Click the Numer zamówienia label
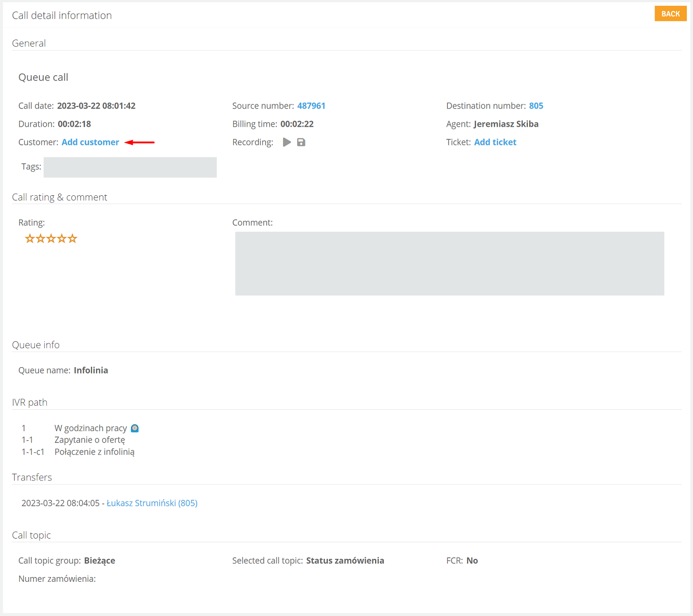This screenshot has height=616, width=693. (x=57, y=579)
